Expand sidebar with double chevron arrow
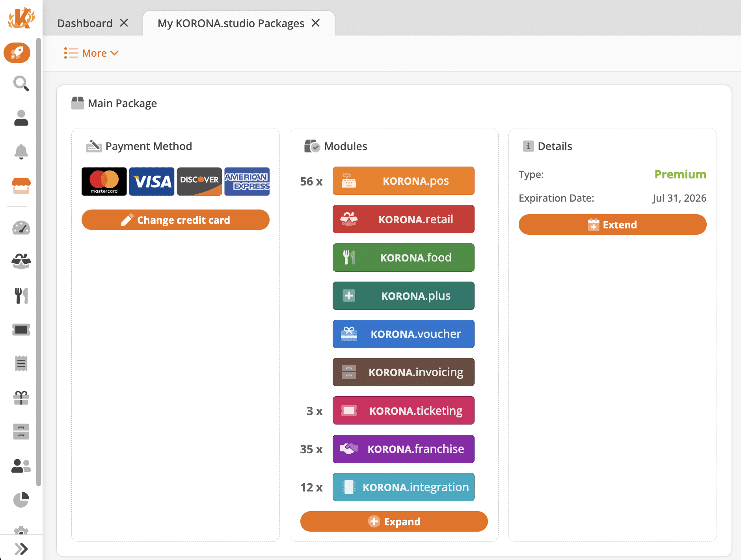 pos(21,549)
